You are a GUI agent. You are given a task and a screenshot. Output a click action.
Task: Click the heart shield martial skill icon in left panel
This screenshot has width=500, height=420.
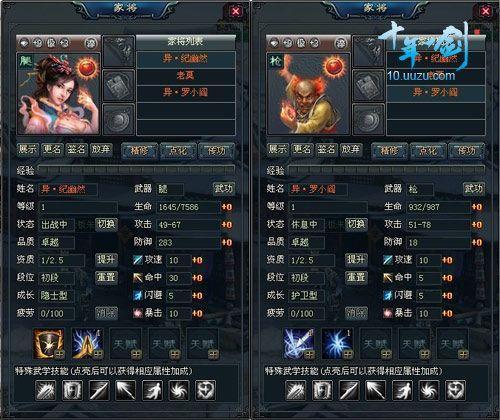point(205,390)
